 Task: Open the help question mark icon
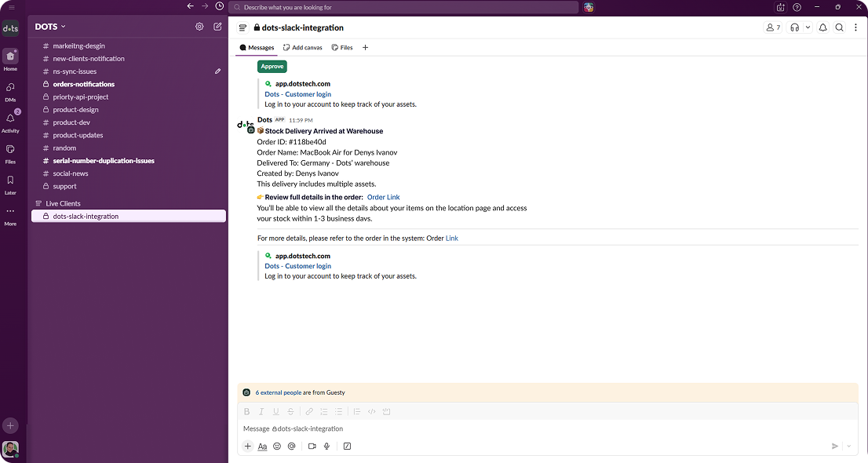[x=797, y=7]
